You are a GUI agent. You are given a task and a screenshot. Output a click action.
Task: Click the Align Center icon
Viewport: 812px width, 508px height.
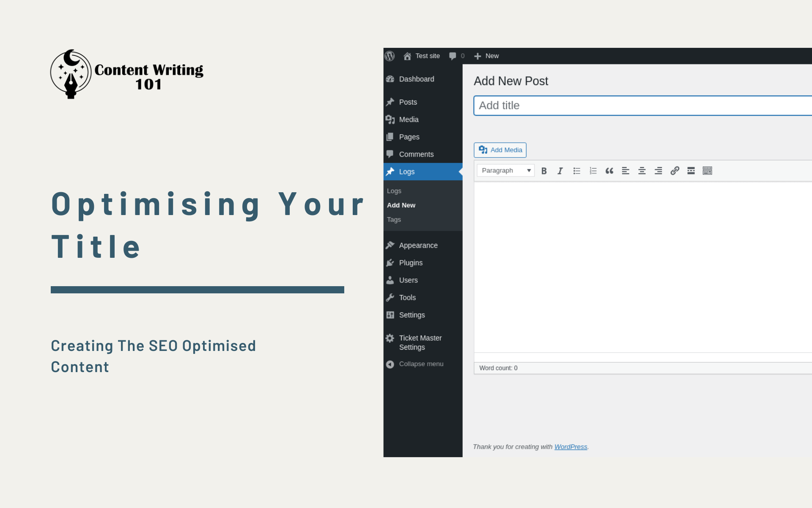641,170
